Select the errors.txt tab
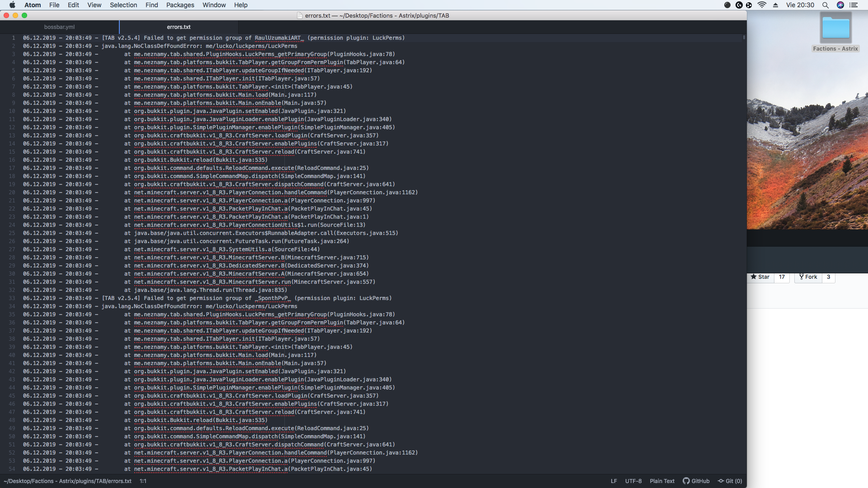This screenshot has width=868, height=488. (x=179, y=27)
